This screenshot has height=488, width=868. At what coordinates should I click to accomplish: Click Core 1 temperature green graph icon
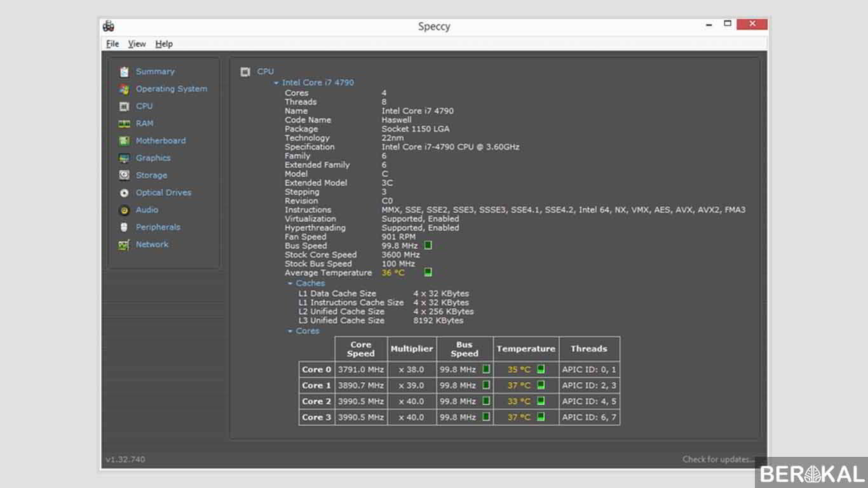[x=541, y=384]
